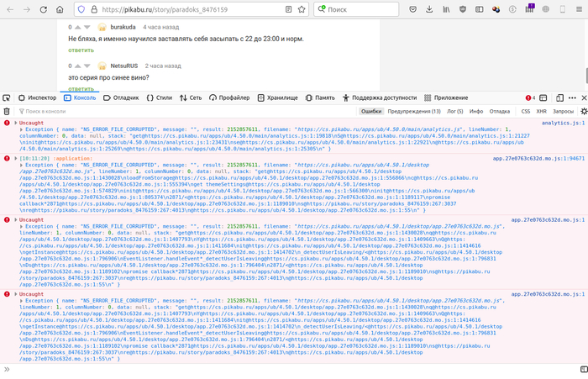Close the developer tools panel
This screenshot has width=588, height=379.
coord(584,97)
